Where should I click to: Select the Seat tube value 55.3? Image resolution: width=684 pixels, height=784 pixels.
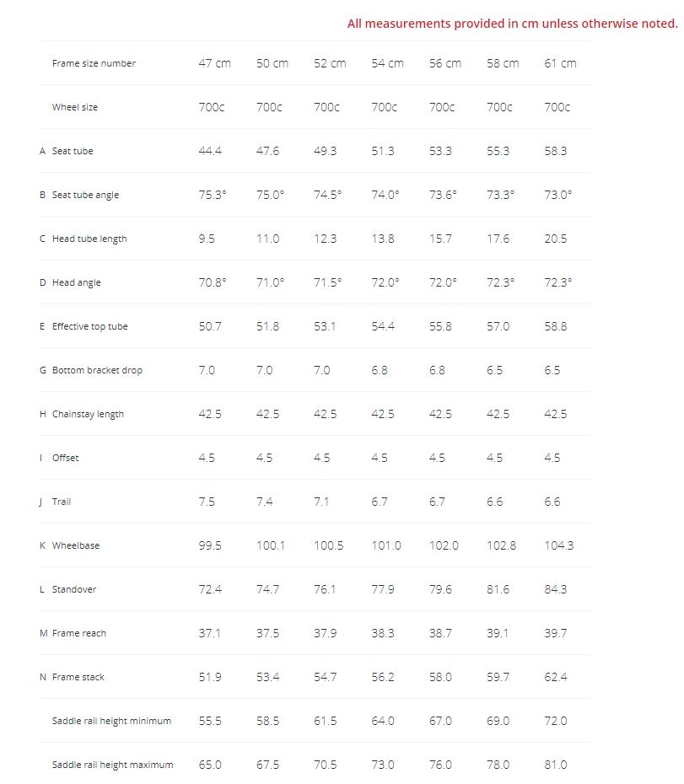point(498,151)
